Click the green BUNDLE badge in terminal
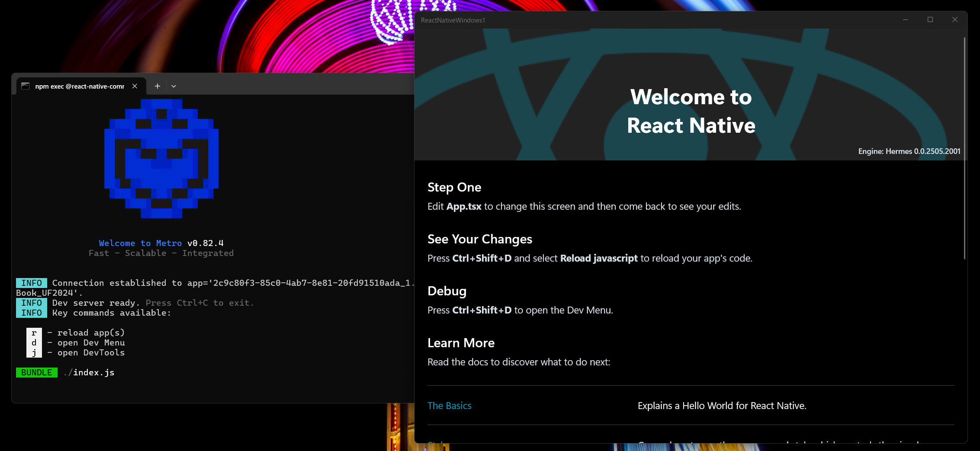Viewport: 980px width, 451px height. [37, 373]
